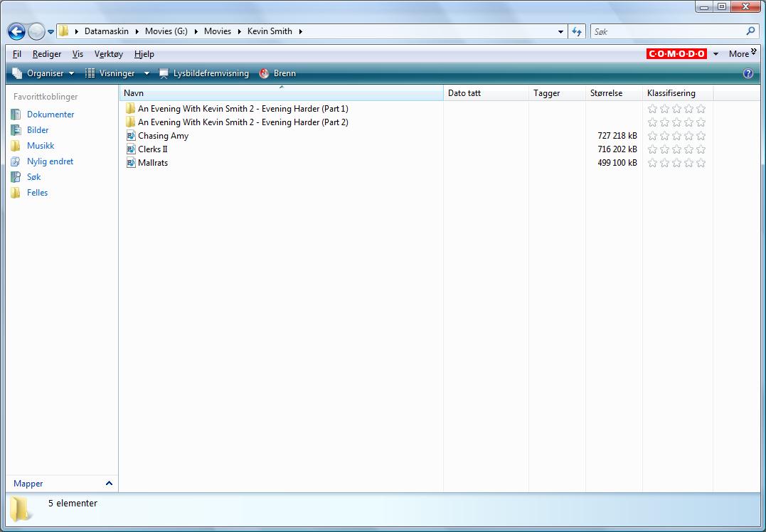766x532 pixels.
Task: Click the Musikk folder icon
Action: (16, 146)
